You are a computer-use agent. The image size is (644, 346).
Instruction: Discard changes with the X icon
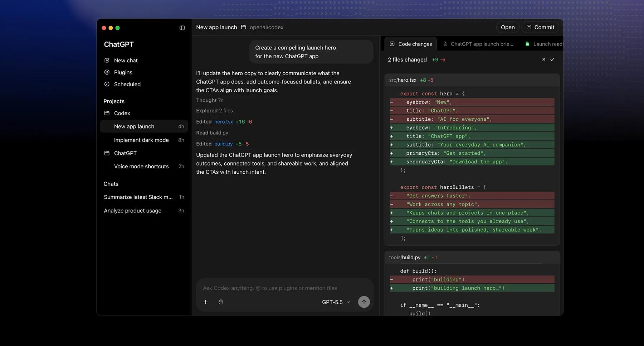pyautogui.click(x=544, y=59)
